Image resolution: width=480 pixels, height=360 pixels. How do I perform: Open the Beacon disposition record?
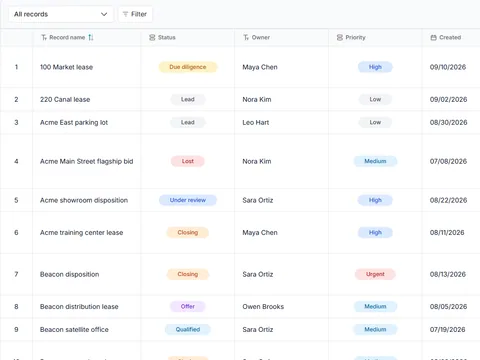click(x=69, y=274)
